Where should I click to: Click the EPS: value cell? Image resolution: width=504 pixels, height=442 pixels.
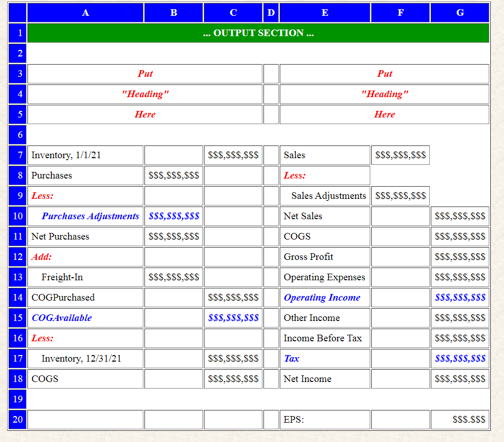click(459, 419)
